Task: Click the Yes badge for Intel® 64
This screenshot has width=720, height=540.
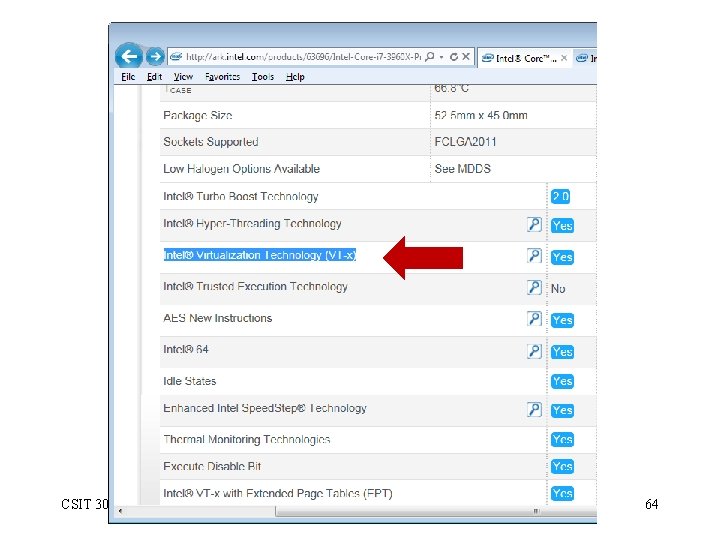Action: pos(562,352)
